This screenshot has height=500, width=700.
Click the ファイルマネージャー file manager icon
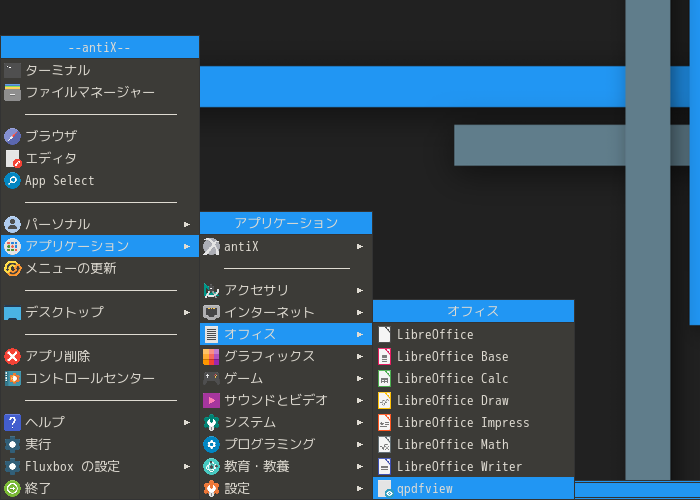[x=12, y=92]
